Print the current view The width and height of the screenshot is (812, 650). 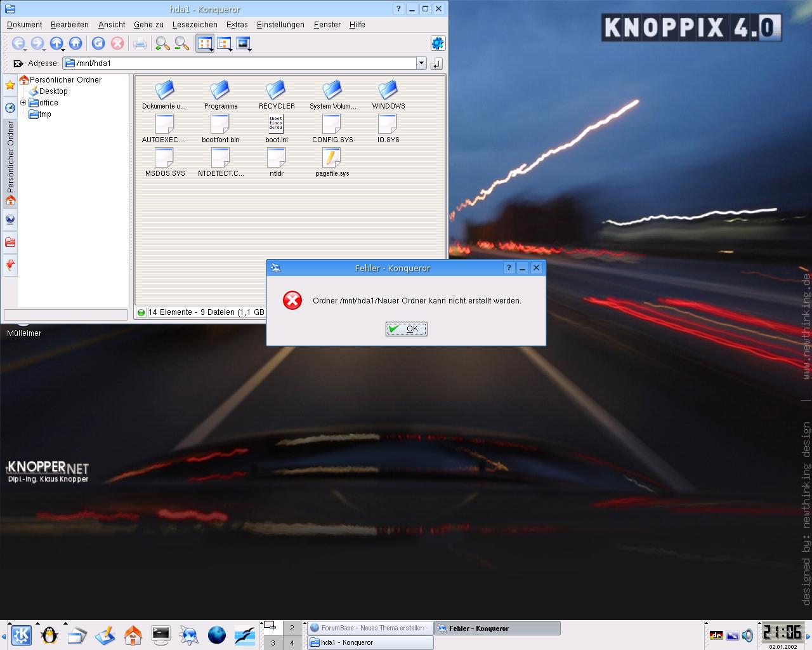tap(140, 43)
